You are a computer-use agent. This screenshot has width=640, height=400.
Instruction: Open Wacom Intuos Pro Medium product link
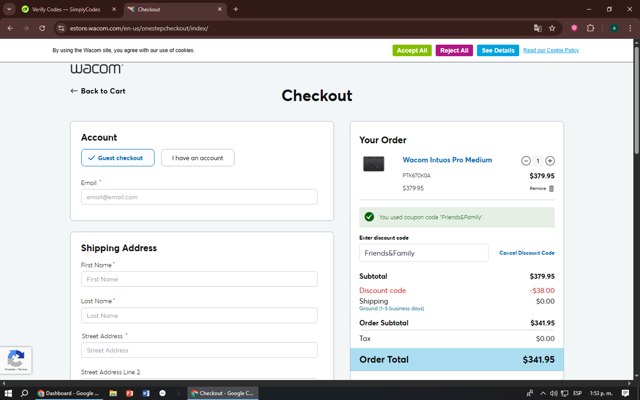click(x=447, y=160)
